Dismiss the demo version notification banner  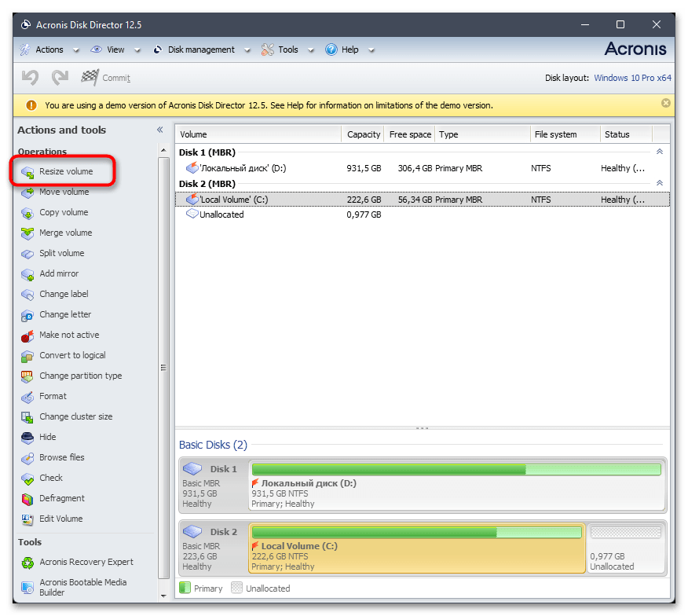(x=665, y=104)
